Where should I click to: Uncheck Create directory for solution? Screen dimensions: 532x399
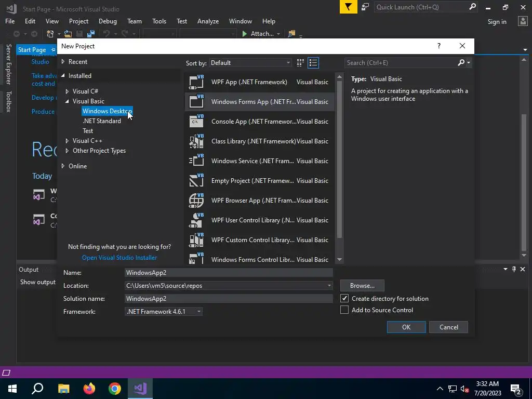[344, 298]
